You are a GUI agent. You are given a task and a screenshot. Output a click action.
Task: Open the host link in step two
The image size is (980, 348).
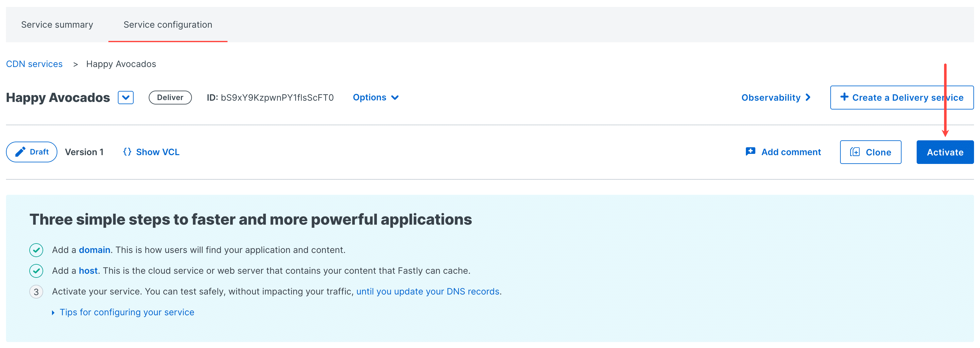88,271
